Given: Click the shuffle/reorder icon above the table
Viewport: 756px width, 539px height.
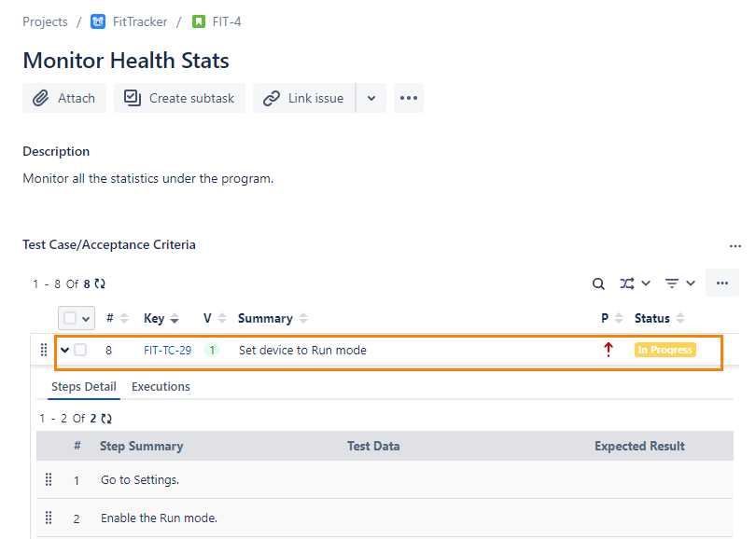Looking at the screenshot, I should tap(626, 283).
